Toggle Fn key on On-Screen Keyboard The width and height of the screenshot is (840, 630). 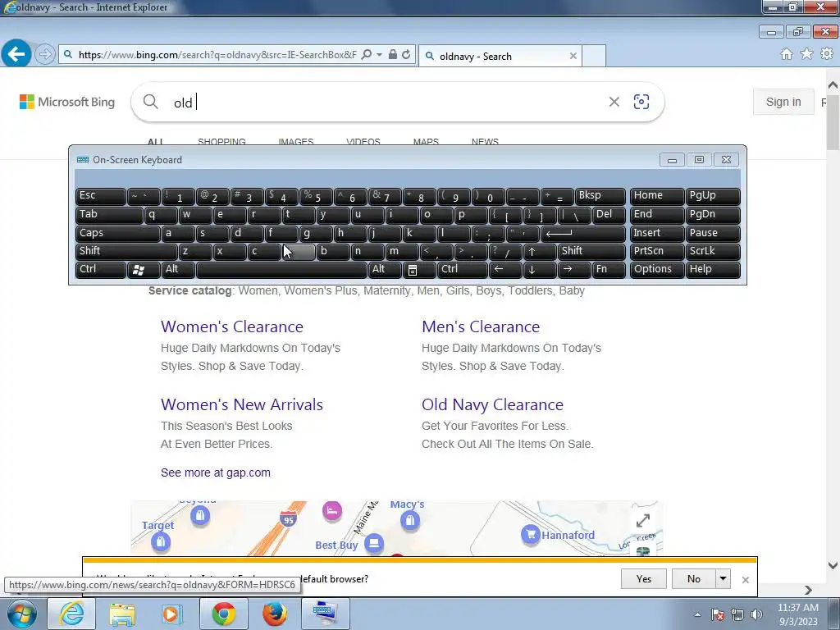click(609, 269)
